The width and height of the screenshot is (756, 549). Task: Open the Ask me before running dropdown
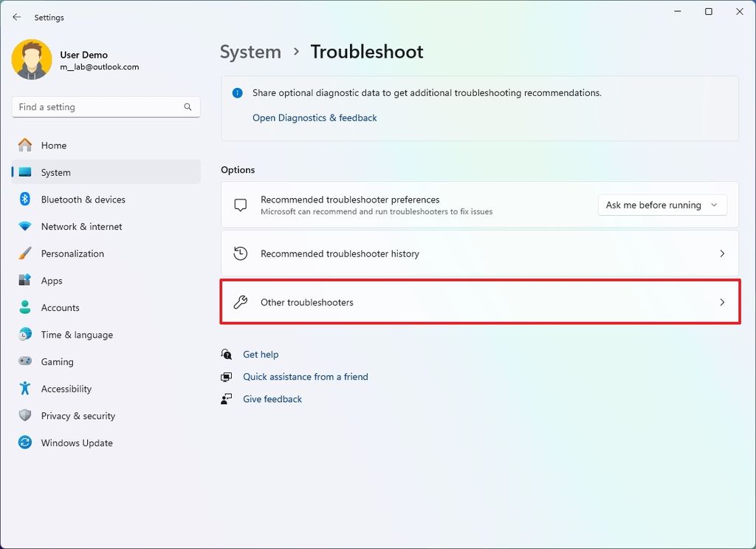point(661,205)
